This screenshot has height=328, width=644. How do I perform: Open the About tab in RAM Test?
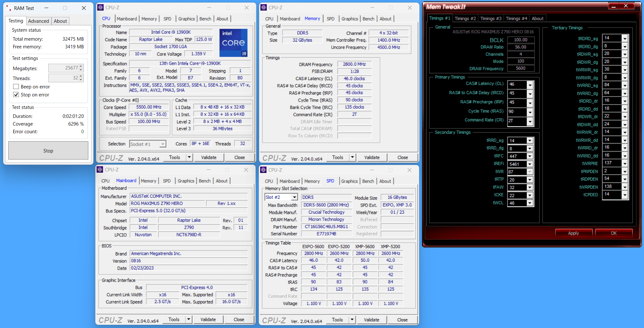pyautogui.click(x=60, y=21)
